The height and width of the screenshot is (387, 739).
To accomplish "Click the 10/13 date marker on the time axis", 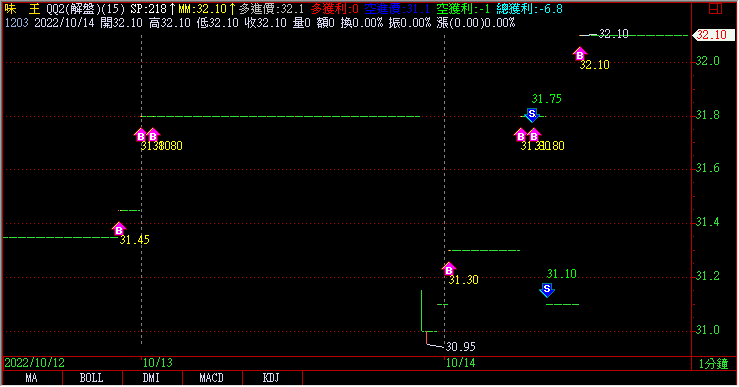I will (x=158, y=363).
